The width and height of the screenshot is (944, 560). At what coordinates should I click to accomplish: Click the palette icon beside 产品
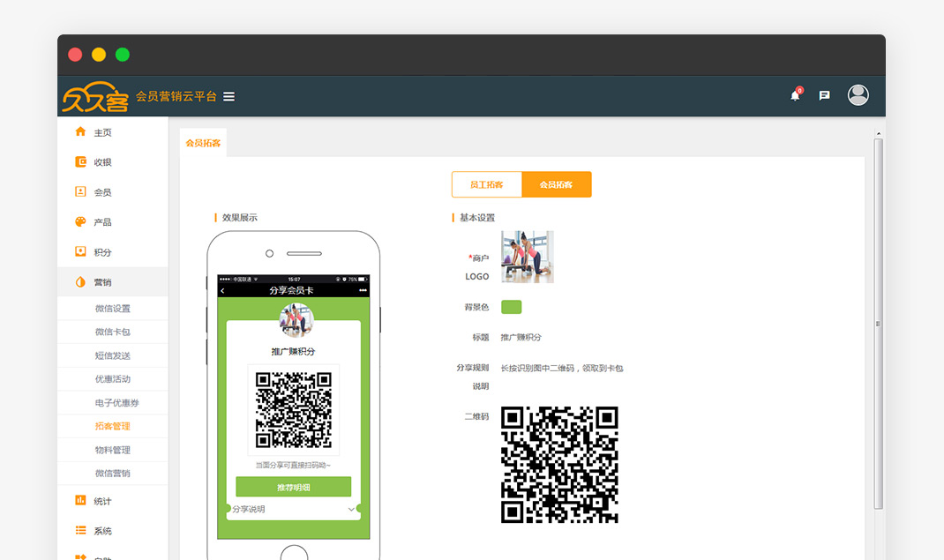pos(80,221)
